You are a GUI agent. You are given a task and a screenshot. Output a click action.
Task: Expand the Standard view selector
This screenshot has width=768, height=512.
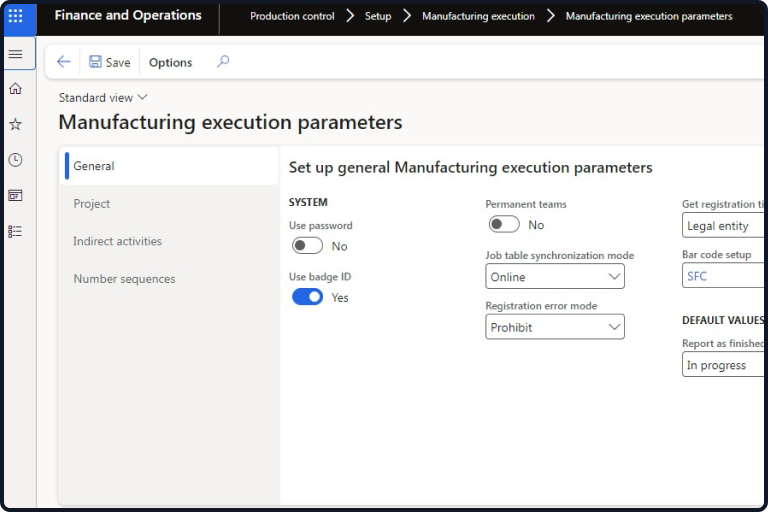click(x=103, y=98)
